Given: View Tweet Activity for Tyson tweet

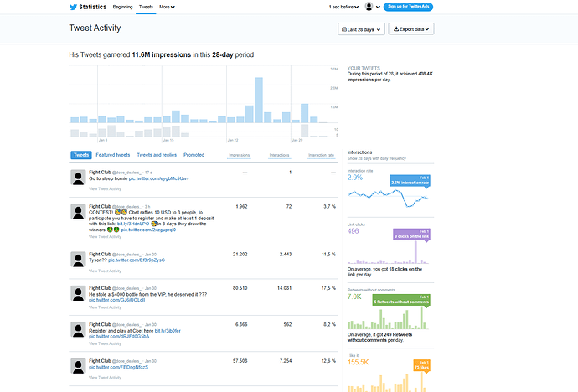Looking at the screenshot, I should 105,271.
